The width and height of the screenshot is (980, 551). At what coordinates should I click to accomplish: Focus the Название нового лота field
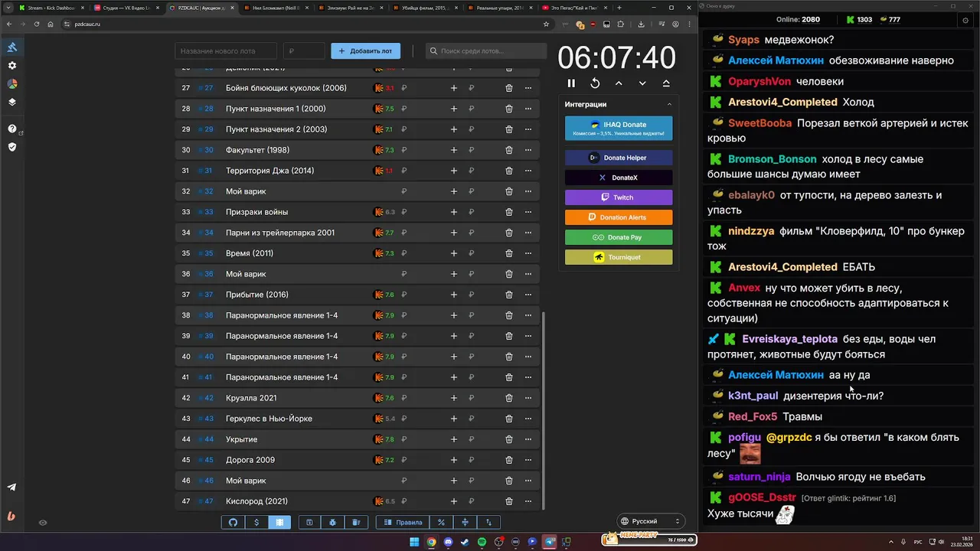[226, 51]
